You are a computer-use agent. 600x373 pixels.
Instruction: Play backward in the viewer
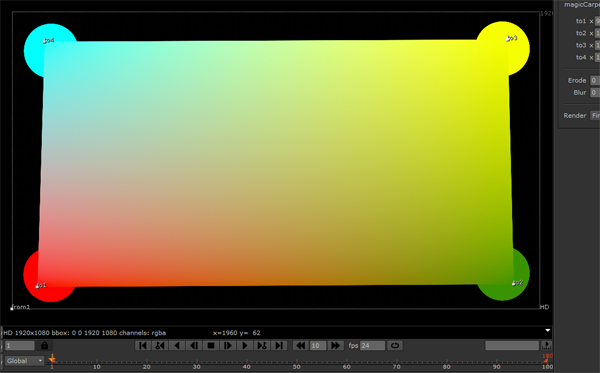click(x=177, y=345)
